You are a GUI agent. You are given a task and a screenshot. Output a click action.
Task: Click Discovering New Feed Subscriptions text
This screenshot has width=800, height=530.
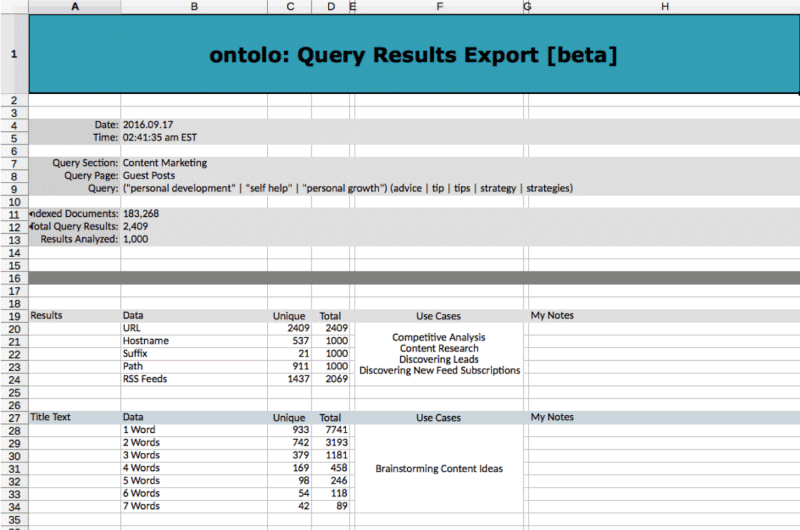[x=439, y=370]
